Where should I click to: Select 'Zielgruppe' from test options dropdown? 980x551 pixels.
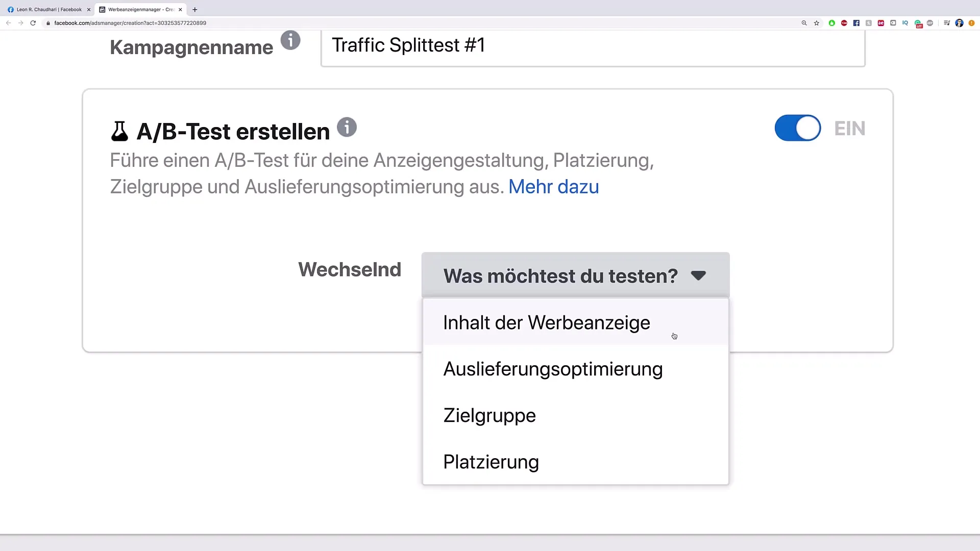tap(491, 415)
